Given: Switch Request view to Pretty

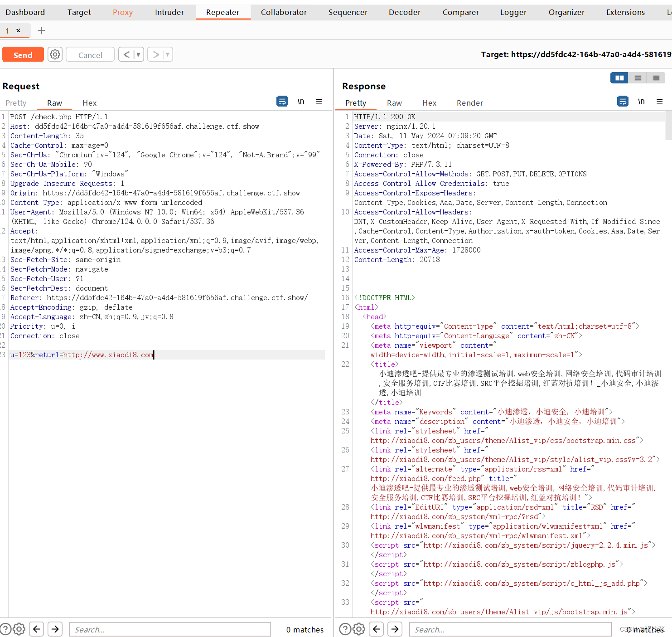Looking at the screenshot, I should pos(16,103).
